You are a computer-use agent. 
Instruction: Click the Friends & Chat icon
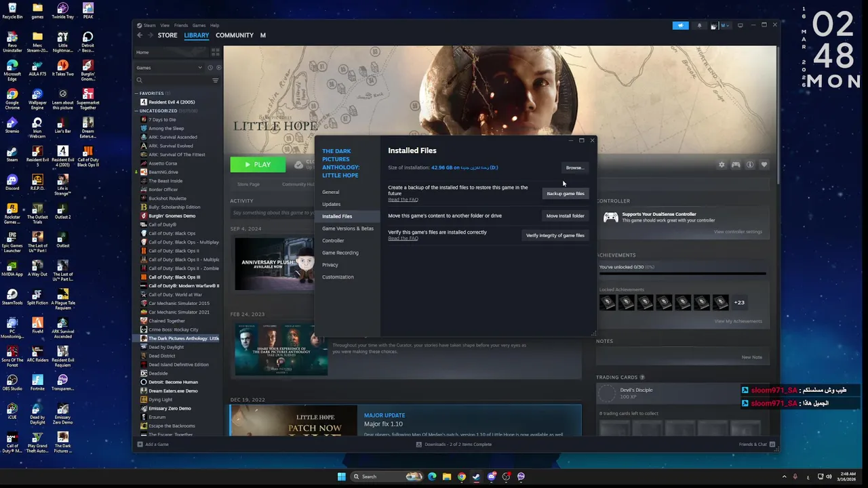click(x=772, y=445)
